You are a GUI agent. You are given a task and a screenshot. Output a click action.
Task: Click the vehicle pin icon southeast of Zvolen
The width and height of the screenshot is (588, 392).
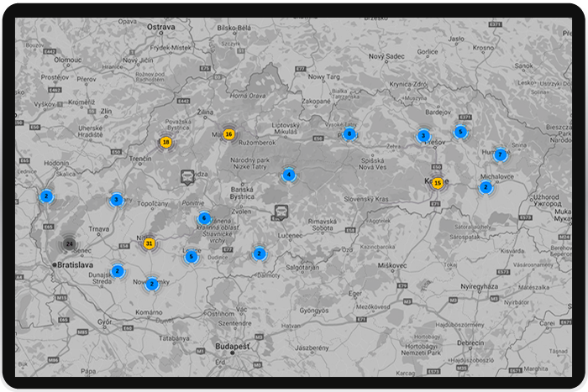(281, 212)
